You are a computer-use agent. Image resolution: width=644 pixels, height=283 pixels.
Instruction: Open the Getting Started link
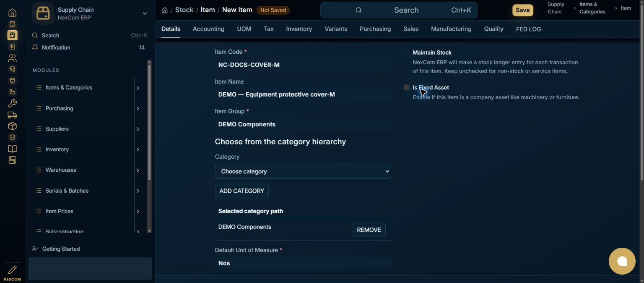(x=61, y=249)
